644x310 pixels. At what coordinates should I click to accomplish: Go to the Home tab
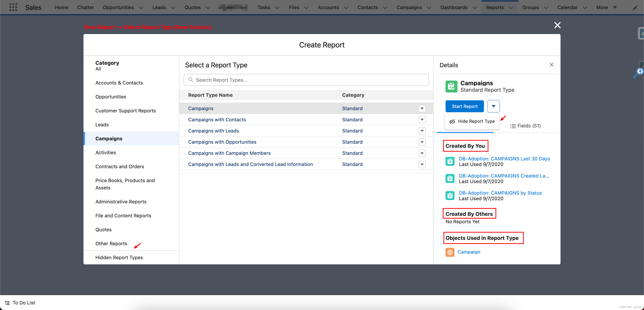point(61,7)
